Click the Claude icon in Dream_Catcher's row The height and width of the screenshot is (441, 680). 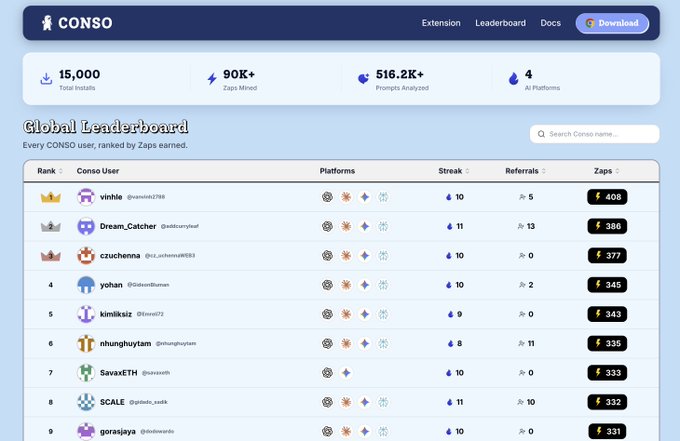click(346, 226)
